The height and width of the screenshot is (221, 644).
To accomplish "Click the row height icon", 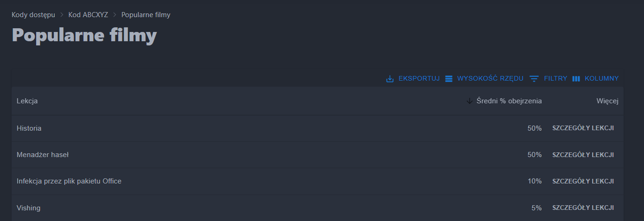I will tap(449, 79).
